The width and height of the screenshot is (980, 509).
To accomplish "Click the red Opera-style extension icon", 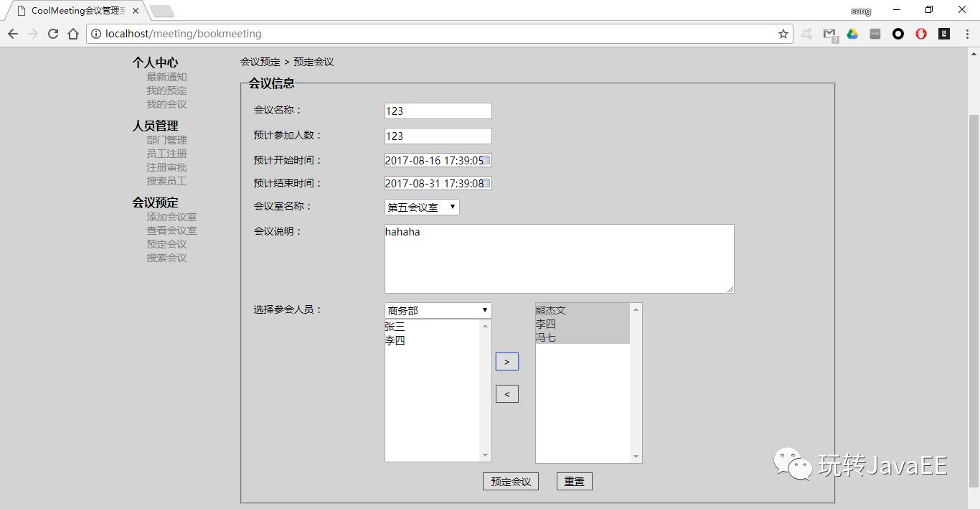I will (921, 34).
